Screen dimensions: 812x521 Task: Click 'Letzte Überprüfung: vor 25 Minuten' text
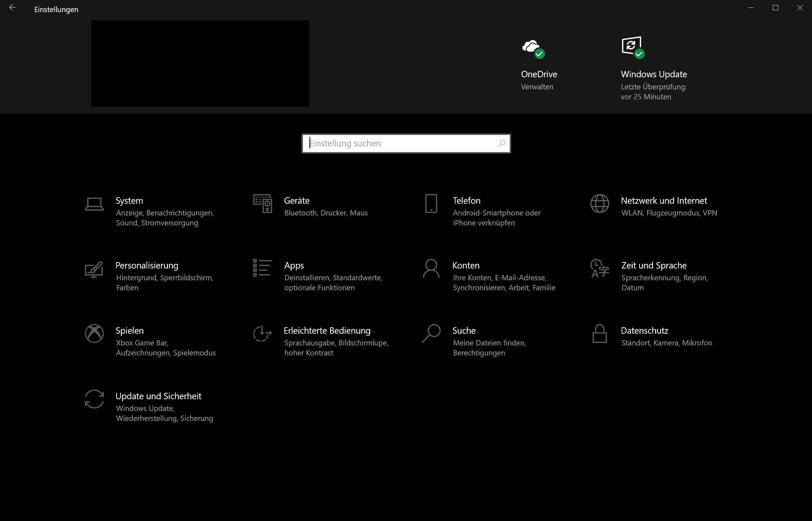[x=654, y=92]
